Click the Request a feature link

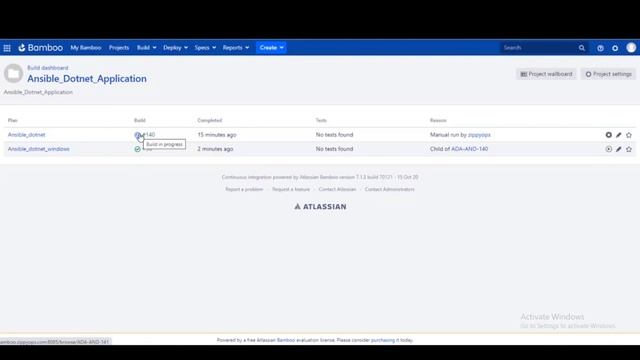(x=291, y=189)
